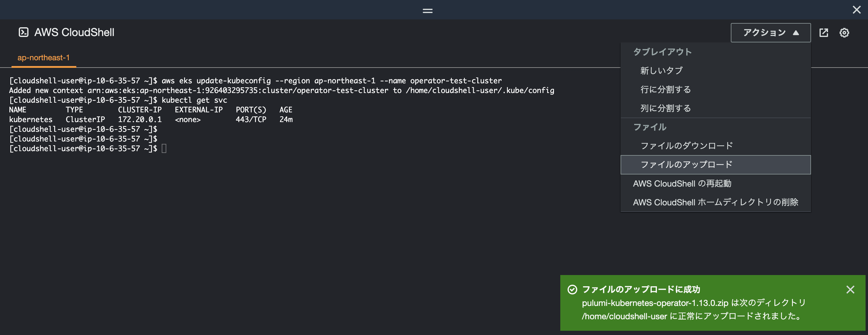Click the 'ファイル' section heading in menu
This screenshot has height=335, width=868.
(650, 127)
